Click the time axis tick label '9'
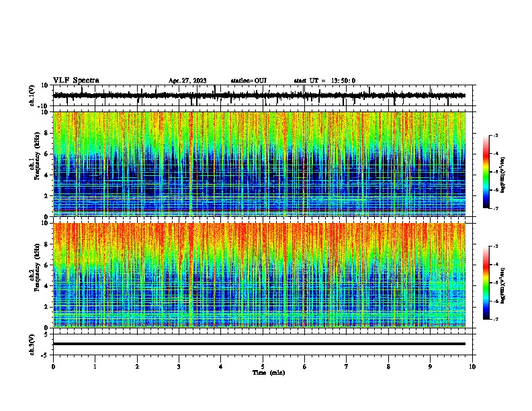This screenshot has height=411, width=532. [x=430, y=367]
